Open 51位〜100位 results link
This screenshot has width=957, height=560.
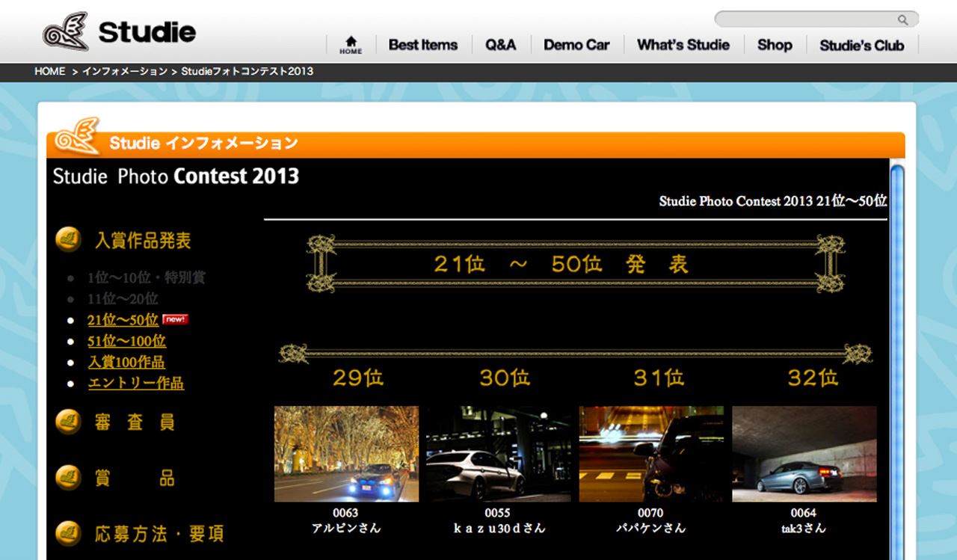pyautogui.click(x=126, y=341)
